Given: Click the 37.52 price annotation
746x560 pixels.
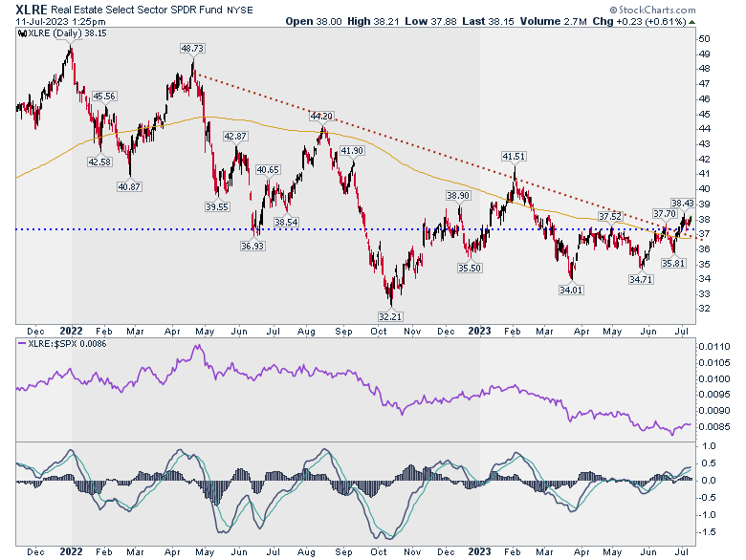Looking at the screenshot, I should (x=610, y=217).
